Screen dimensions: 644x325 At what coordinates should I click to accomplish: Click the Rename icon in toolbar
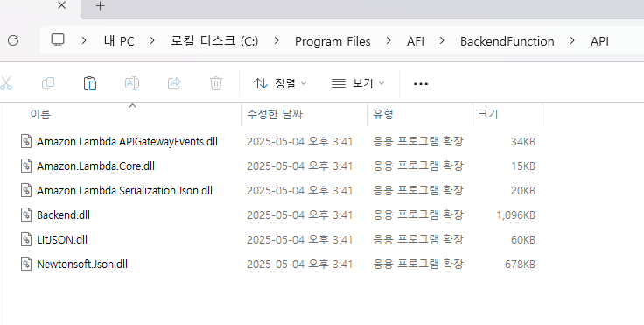coord(132,83)
